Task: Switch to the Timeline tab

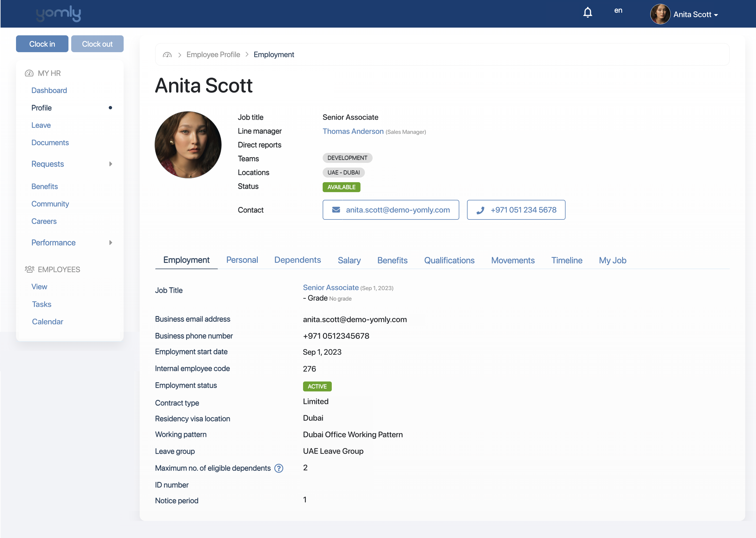Action: 566,260
